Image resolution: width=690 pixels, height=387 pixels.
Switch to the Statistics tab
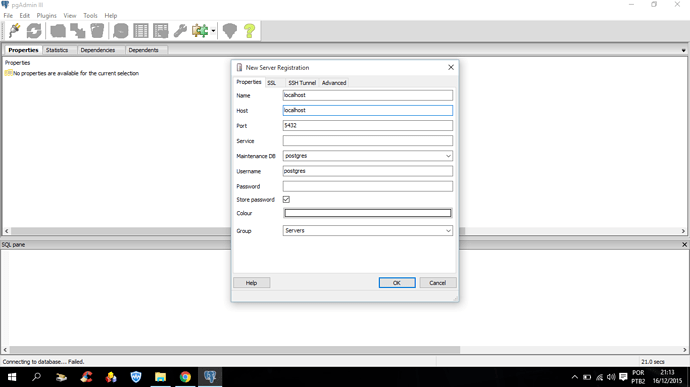[x=57, y=50]
